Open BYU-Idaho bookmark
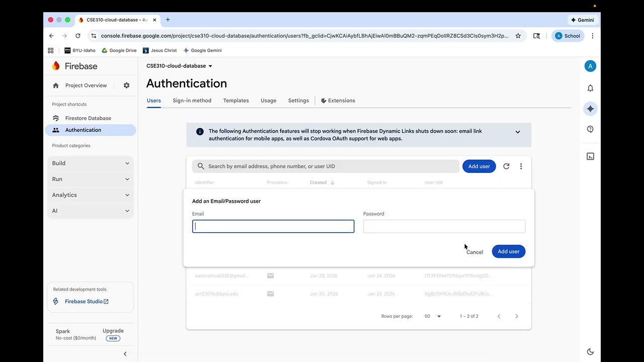This screenshot has width=644, height=362. [80, 50]
